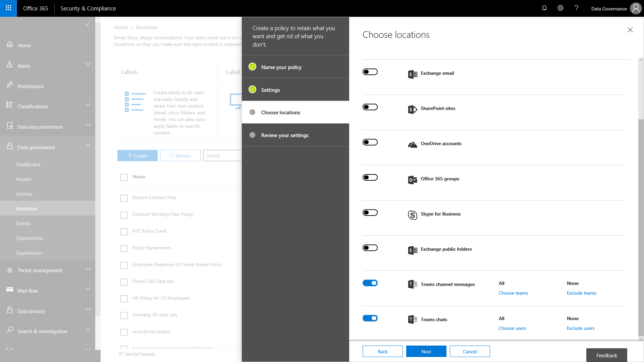Disable the Teams chats toggle
The image size is (644, 362).
(x=370, y=318)
